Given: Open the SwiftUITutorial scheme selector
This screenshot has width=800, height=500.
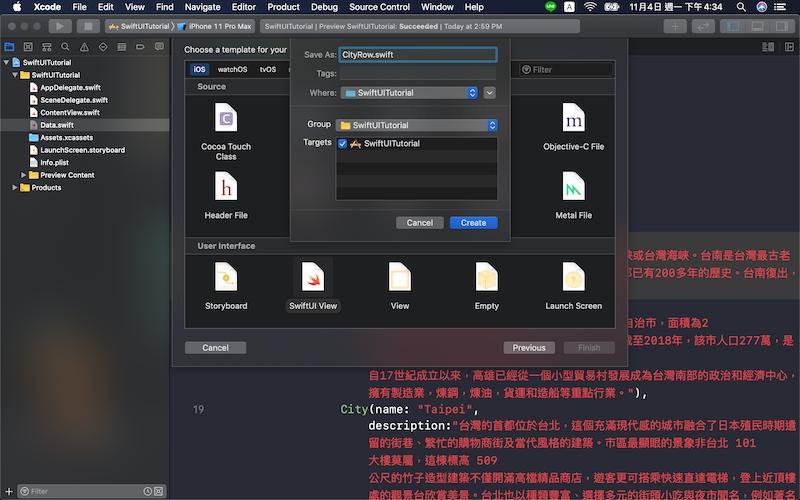Looking at the screenshot, I should 139,26.
